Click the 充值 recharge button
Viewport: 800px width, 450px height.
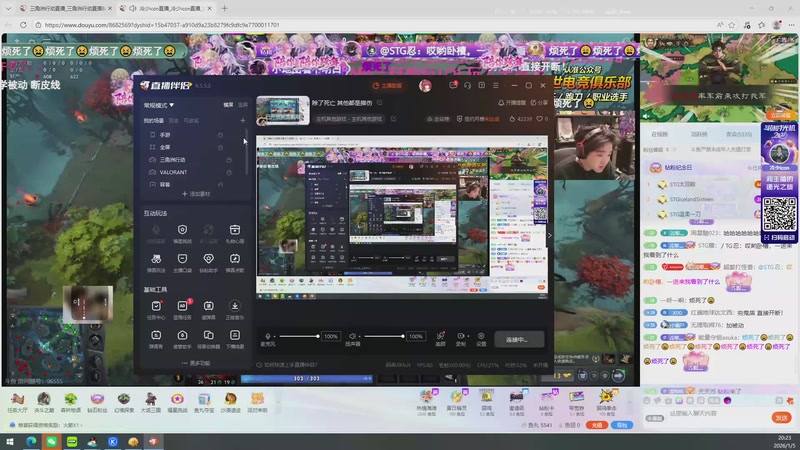(x=596, y=425)
